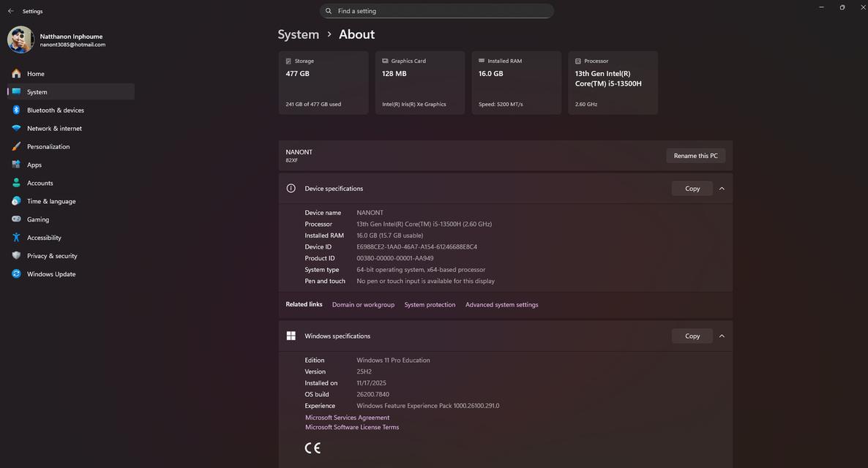
Task: Open the Apps settings page
Action: tap(34, 165)
